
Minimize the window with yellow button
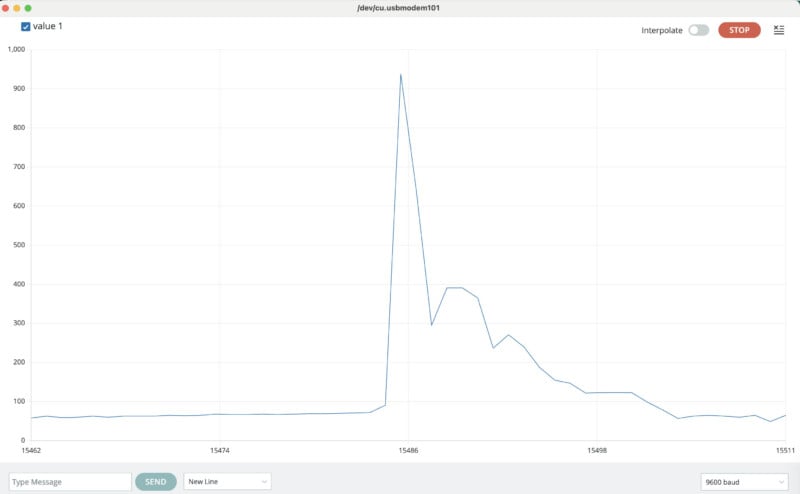coord(17,8)
